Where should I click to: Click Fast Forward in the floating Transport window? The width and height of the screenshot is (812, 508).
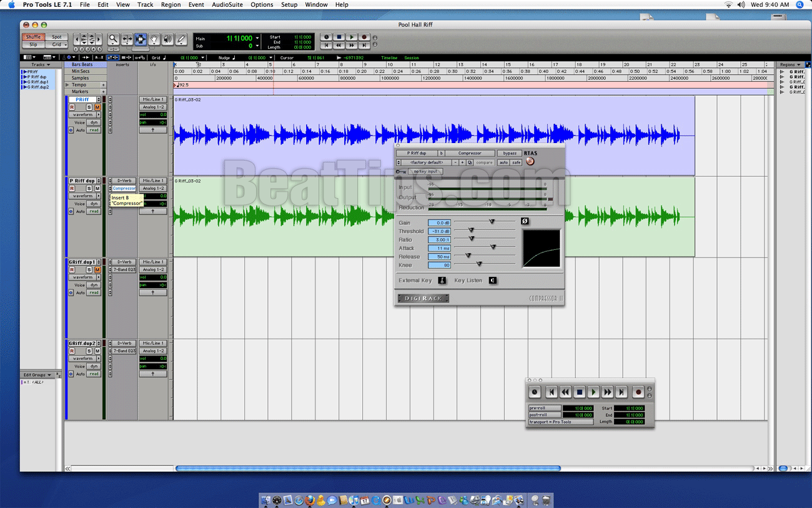click(607, 392)
